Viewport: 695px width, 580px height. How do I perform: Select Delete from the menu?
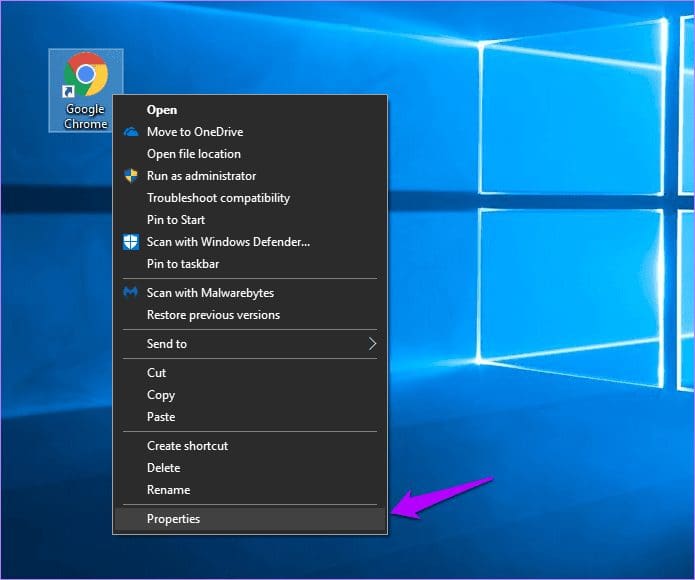pos(250,468)
